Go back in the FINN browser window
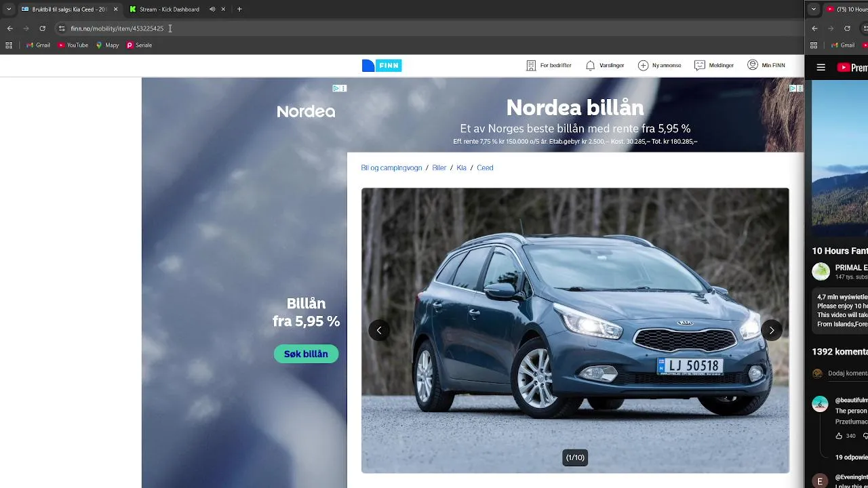Screen dimensions: 868x488 click(x=9, y=28)
